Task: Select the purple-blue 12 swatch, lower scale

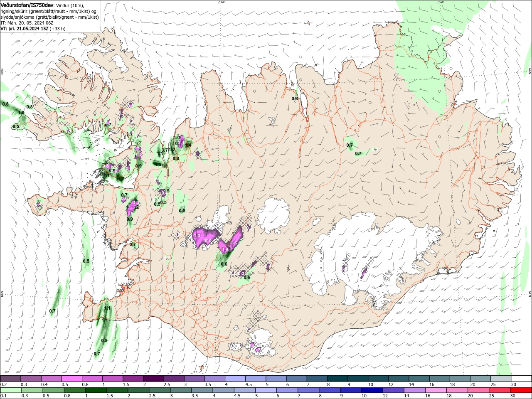Action: 393,390
